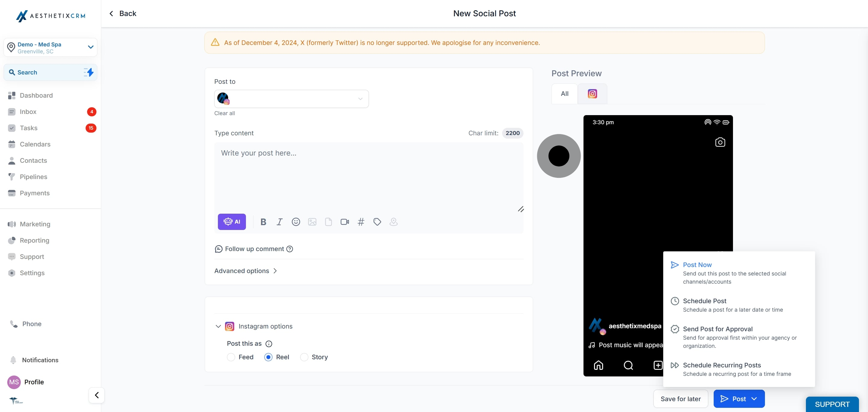Click the AI content generator button
Screen dimensions: 868x412
point(231,222)
